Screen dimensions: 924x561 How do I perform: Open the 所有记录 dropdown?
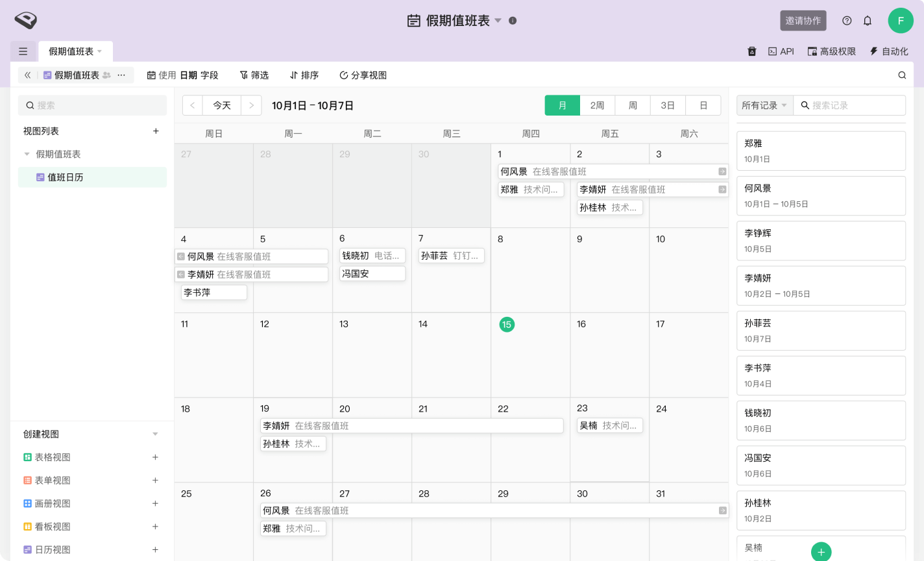coord(764,105)
